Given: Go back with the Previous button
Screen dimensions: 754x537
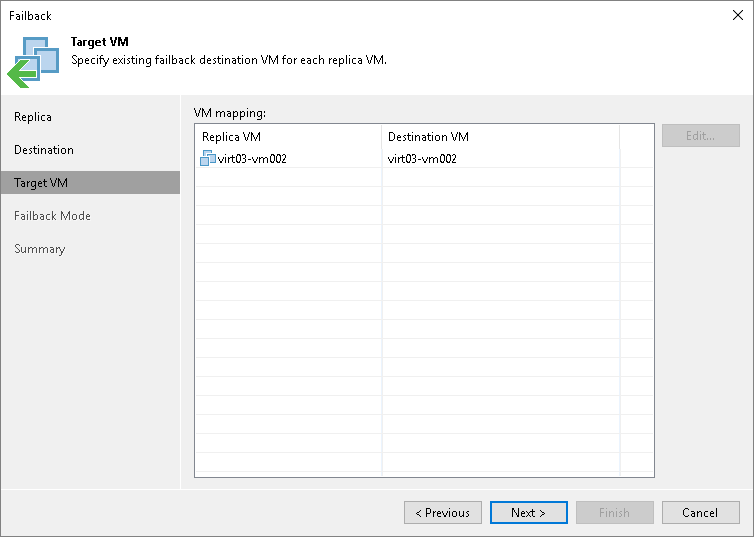Looking at the screenshot, I should [443, 513].
